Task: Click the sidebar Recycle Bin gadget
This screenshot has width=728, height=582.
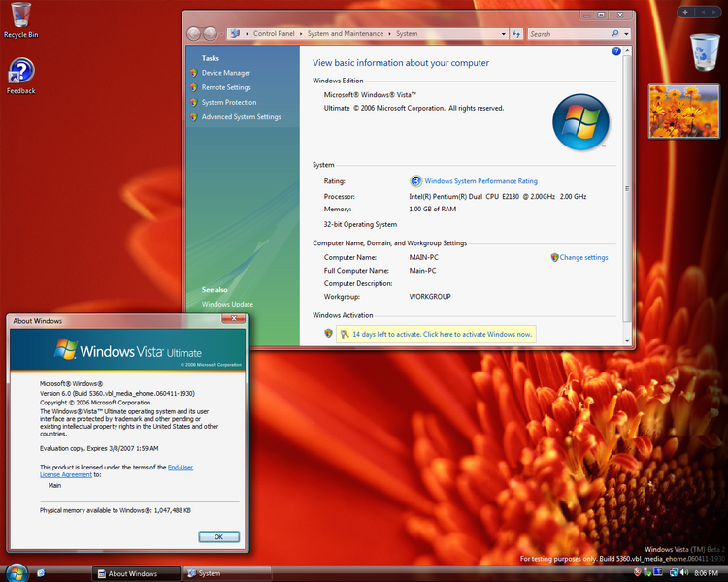Action: [705, 52]
